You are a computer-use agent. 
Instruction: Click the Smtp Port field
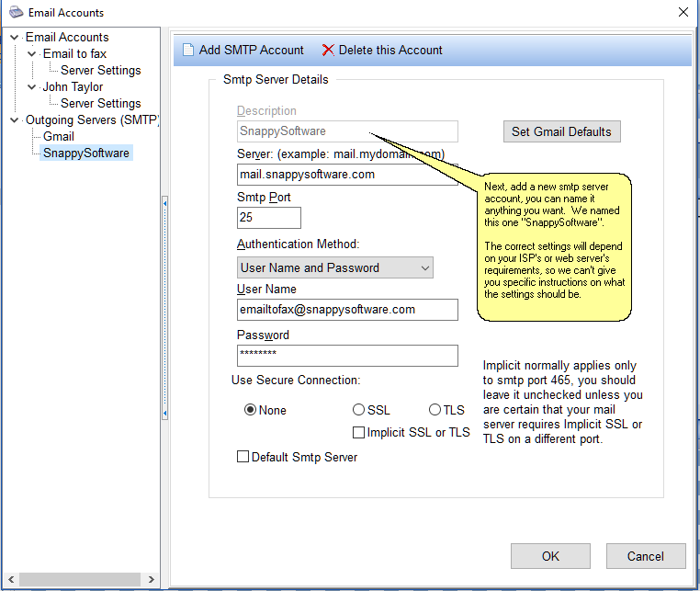coord(269,218)
